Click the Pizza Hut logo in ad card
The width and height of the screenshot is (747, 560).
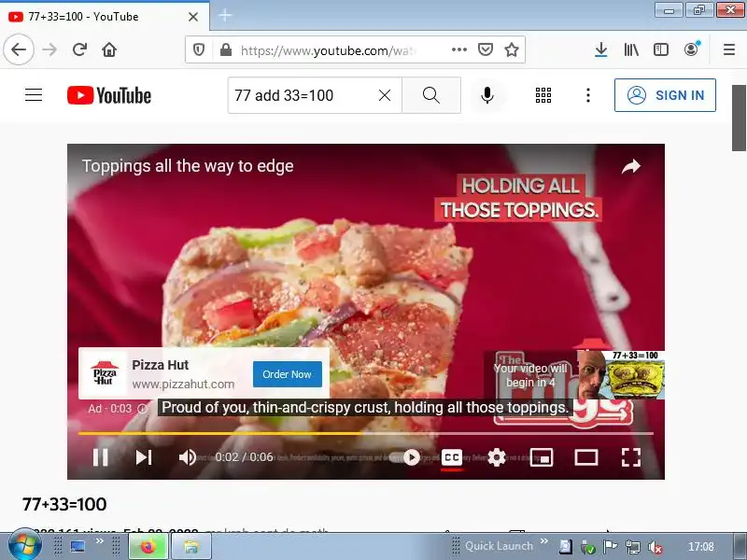coord(105,373)
